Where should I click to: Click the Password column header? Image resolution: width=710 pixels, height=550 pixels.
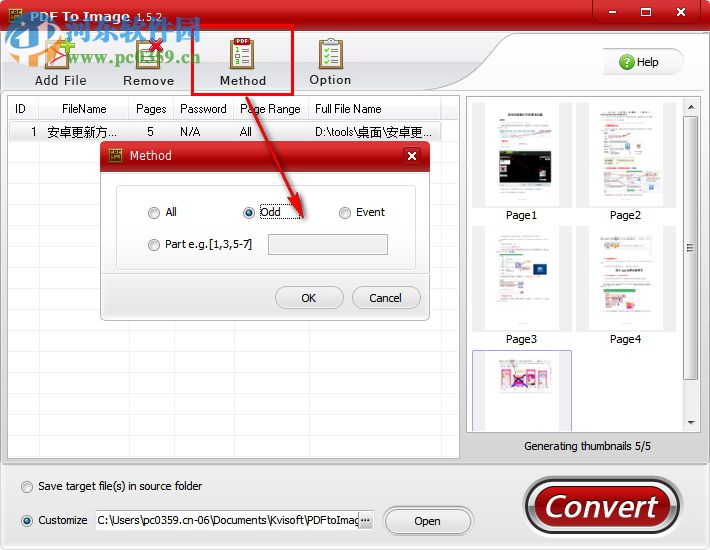[203, 109]
